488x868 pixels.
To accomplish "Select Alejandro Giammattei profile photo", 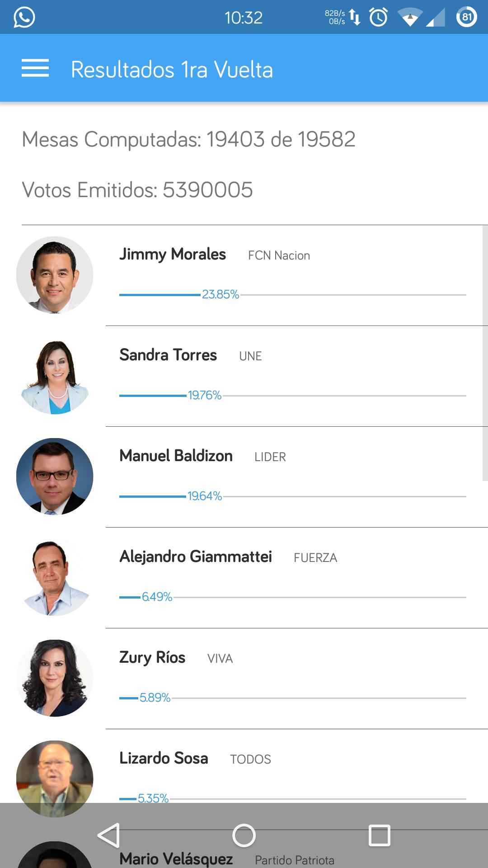I will coord(54,576).
